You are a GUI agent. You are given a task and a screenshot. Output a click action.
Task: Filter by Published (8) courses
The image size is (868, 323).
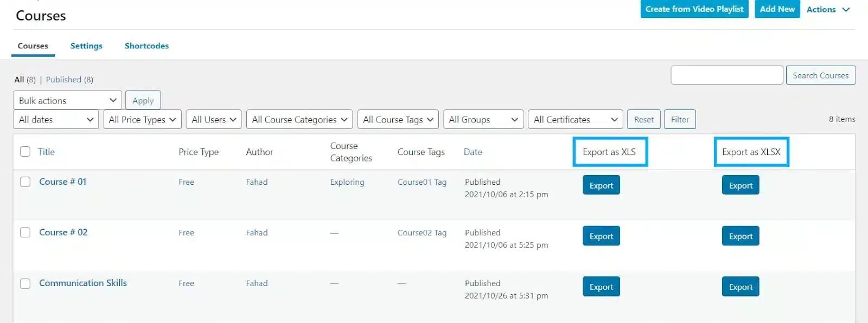pyautogui.click(x=69, y=80)
